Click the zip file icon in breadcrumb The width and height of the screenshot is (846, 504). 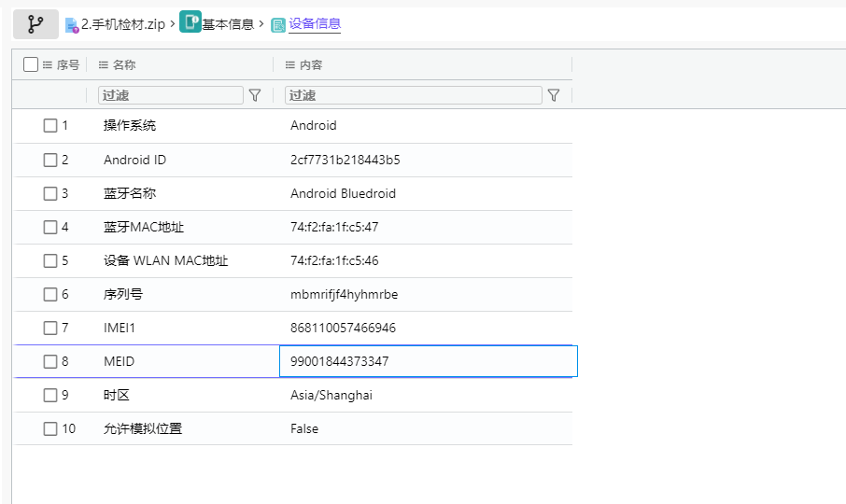coord(72,25)
